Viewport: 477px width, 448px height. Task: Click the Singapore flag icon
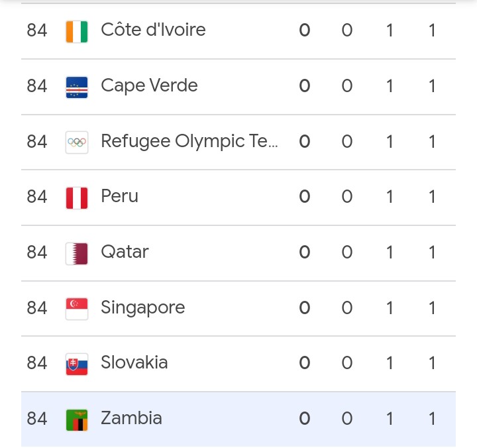pyautogui.click(x=77, y=308)
